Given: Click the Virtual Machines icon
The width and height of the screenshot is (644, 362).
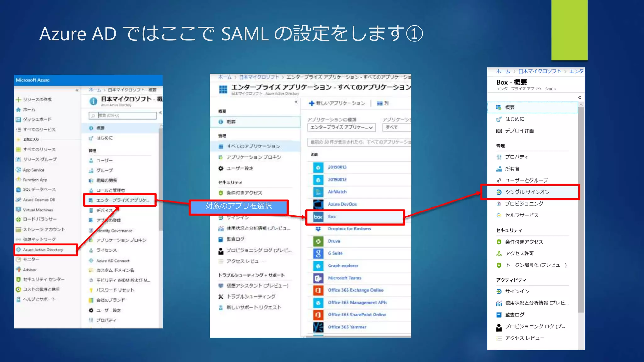Looking at the screenshot, I should coord(18,210).
